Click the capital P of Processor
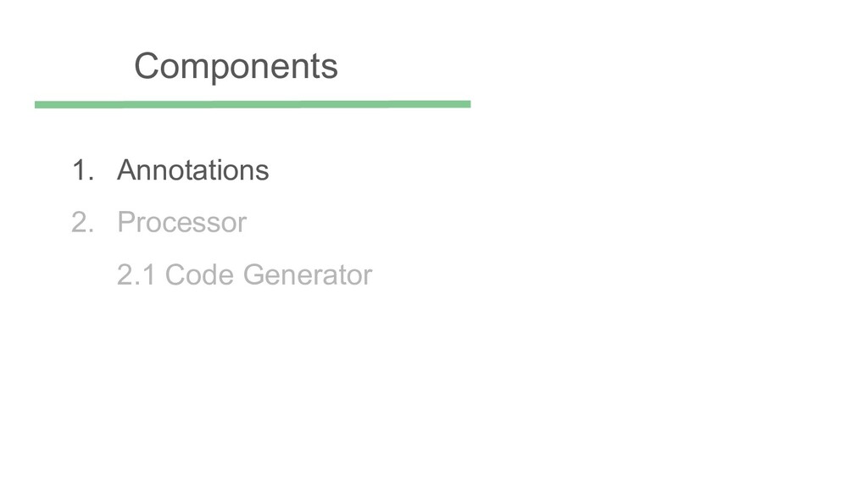Viewport: 868px width, 488px height. click(126, 223)
